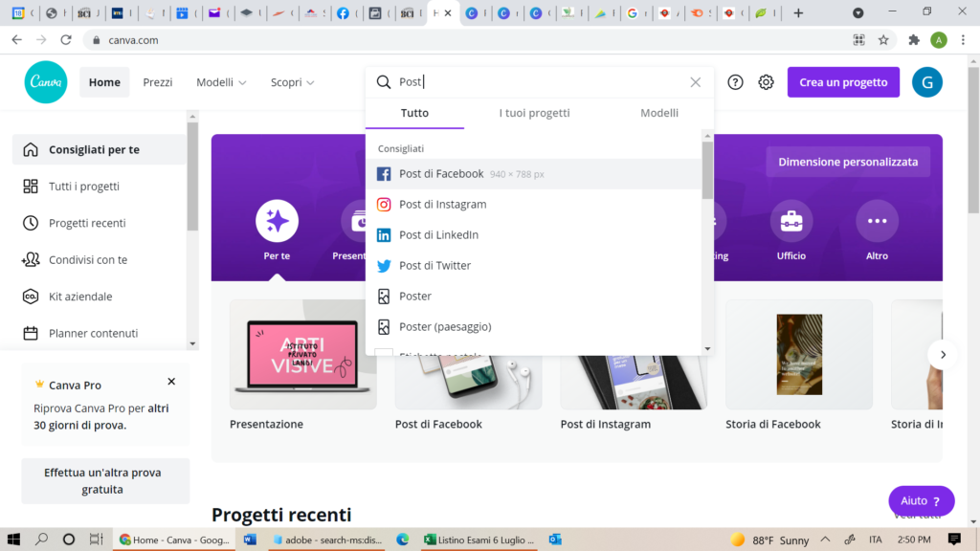Screen dimensions: 980x551
Task: Open Progetti recenti in sidebar
Action: point(99,223)
